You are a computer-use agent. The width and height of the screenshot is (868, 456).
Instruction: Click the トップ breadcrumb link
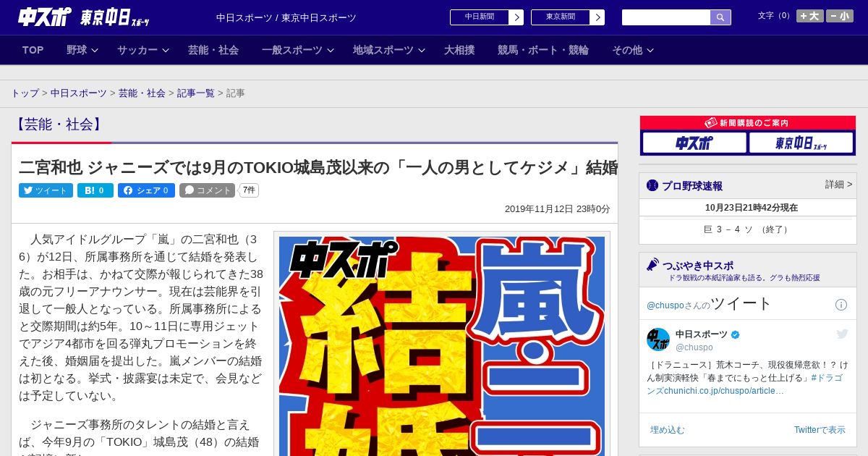(x=25, y=93)
